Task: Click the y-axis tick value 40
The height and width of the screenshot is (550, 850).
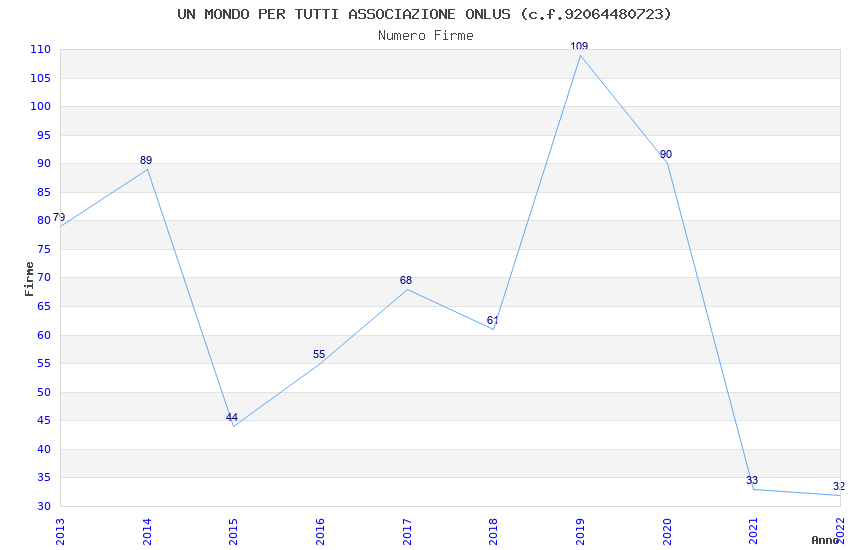Action: tap(43, 449)
